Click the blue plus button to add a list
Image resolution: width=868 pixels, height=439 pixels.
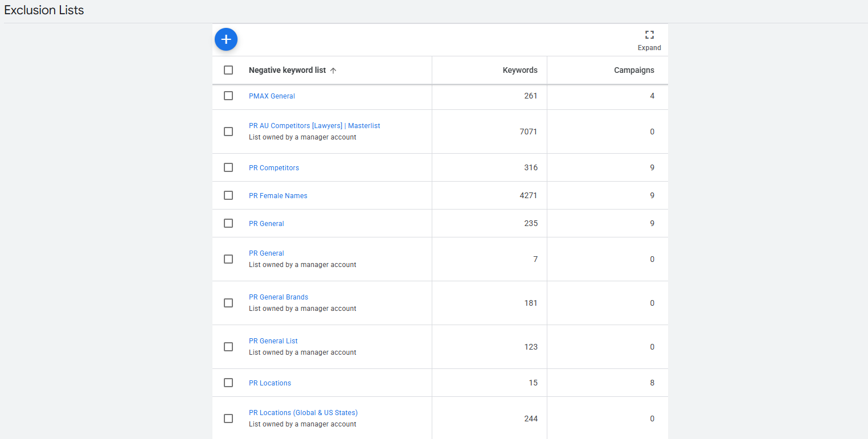click(x=226, y=39)
